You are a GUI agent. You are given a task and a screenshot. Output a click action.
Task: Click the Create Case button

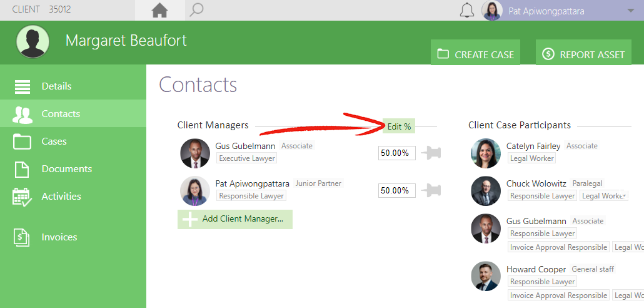pyautogui.click(x=475, y=52)
